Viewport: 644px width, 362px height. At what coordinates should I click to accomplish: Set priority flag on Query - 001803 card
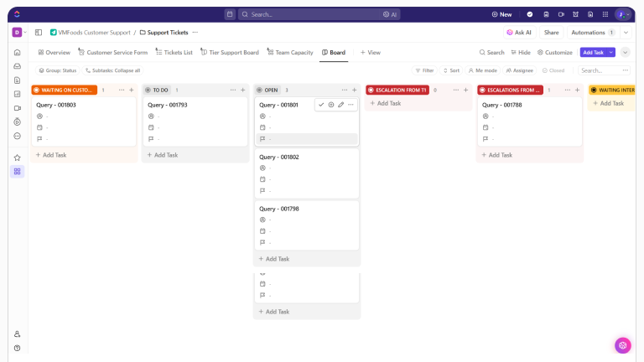click(x=39, y=138)
